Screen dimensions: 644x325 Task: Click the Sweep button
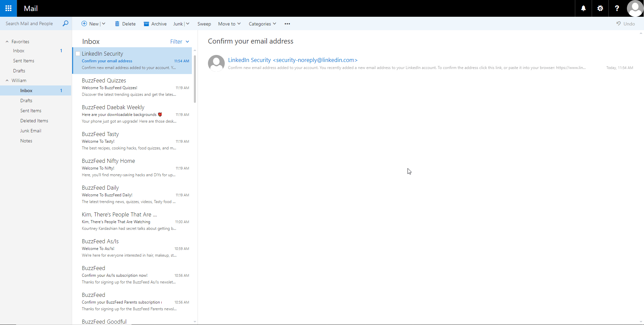tap(204, 24)
